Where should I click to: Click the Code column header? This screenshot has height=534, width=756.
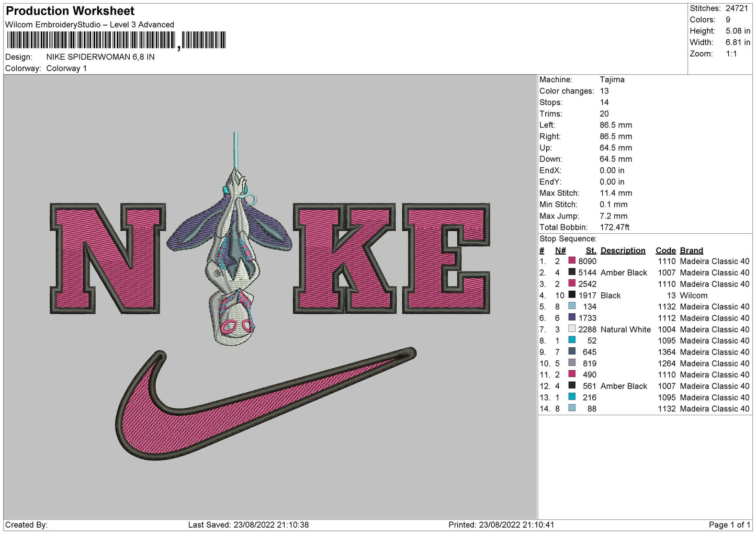click(x=665, y=251)
